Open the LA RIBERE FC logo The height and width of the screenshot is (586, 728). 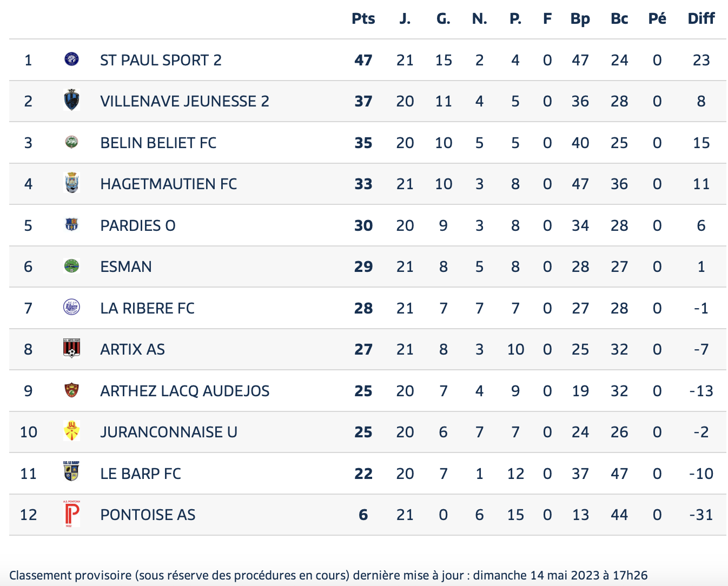click(71, 307)
